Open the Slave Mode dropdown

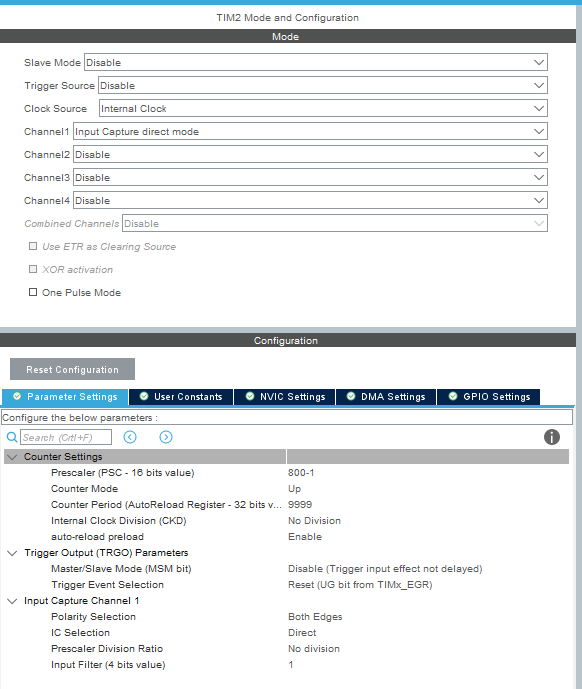pyautogui.click(x=316, y=62)
